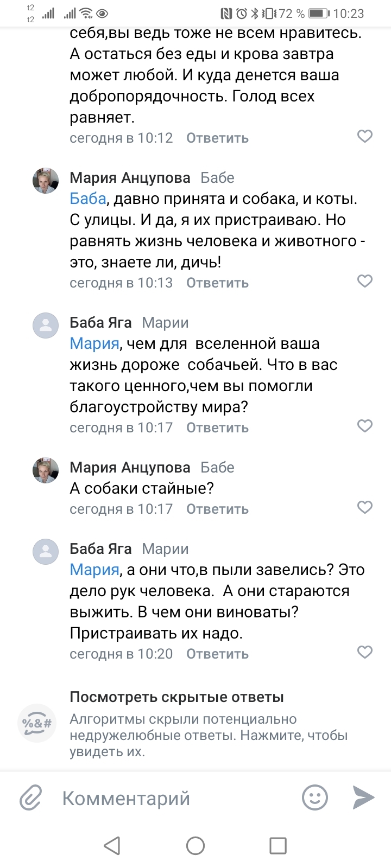Tap the hidden replies %&# icon
Image resolution: width=391 pixels, height=868 pixels.
pyautogui.click(x=37, y=723)
